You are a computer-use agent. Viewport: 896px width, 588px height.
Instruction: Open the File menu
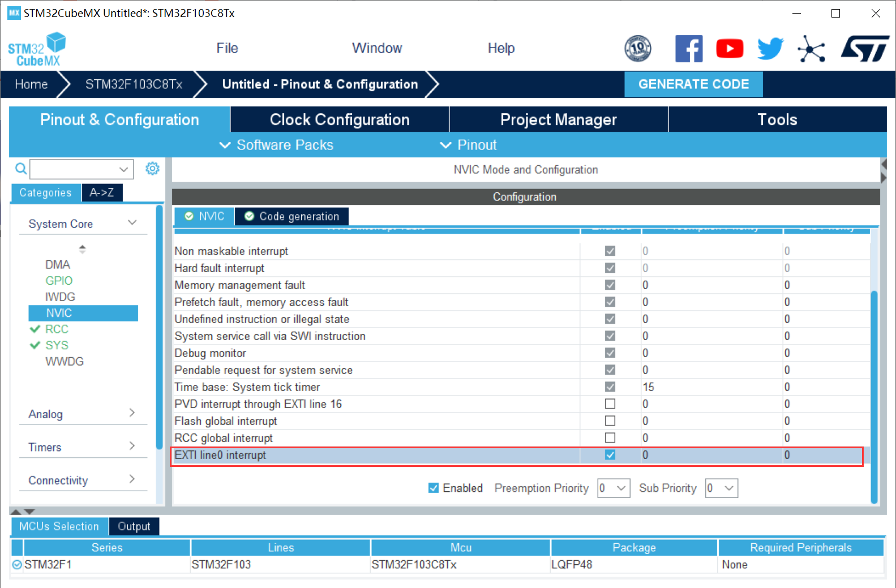(227, 48)
